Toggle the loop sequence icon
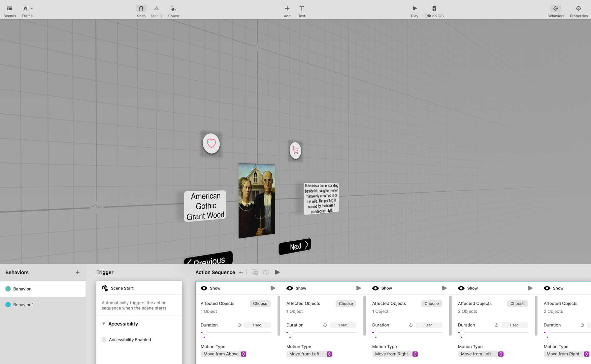Viewport: 591px width, 364px height. 266,272
